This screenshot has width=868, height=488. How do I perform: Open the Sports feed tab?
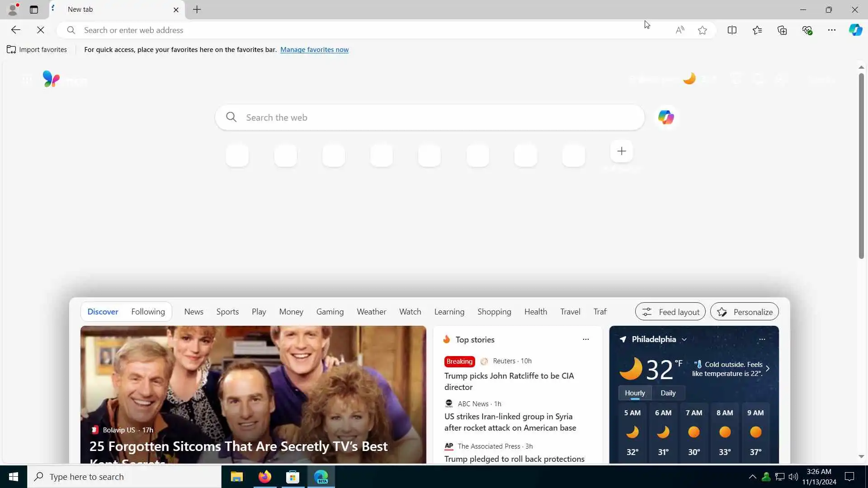(x=227, y=312)
